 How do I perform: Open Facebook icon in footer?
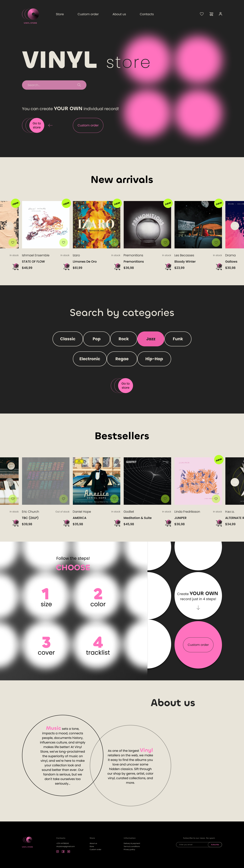point(63,851)
